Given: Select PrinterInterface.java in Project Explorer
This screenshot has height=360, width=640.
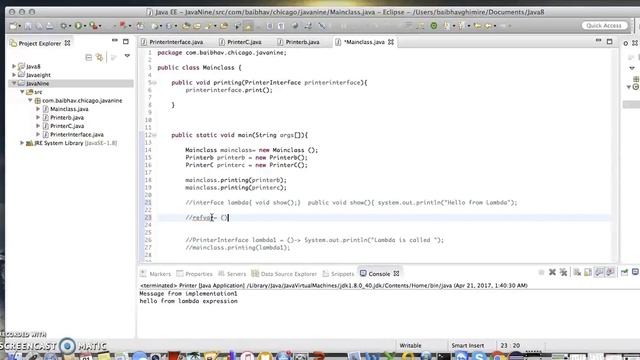Looking at the screenshot, I should [77, 135].
